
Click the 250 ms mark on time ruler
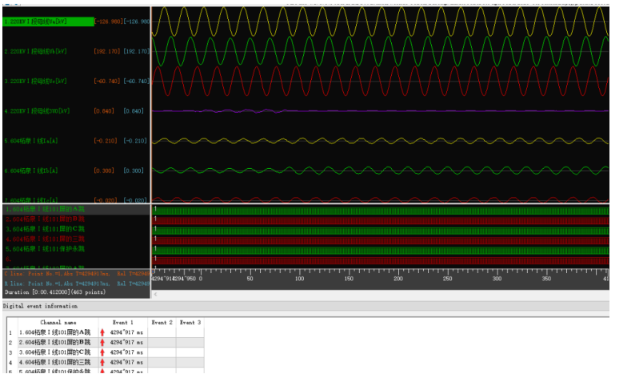pos(448,279)
